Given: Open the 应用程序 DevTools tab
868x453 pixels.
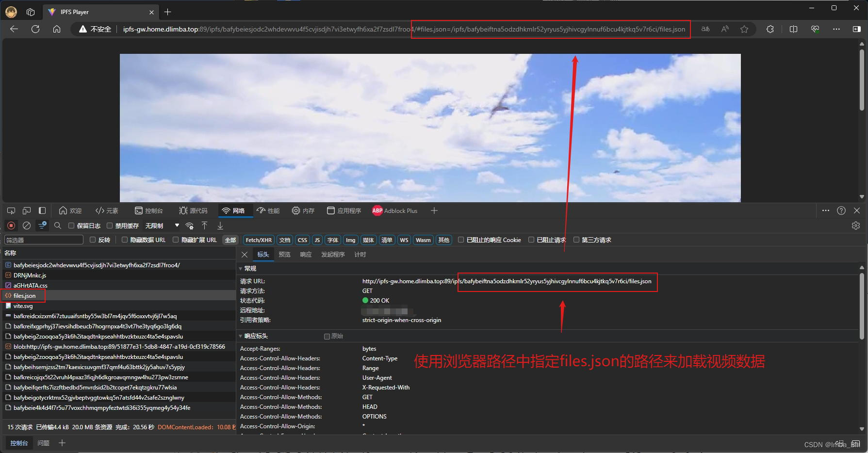Looking at the screenshot, I should coord(344,210).
